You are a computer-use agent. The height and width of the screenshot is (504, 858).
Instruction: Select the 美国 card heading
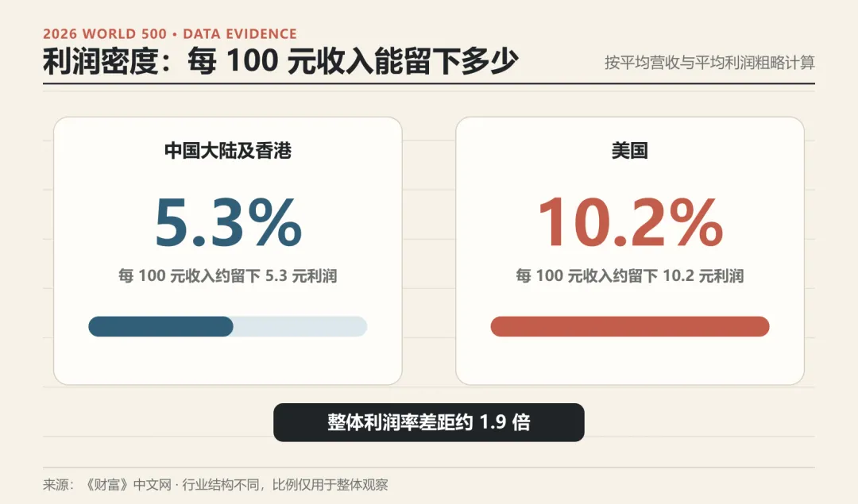[630, 150]
